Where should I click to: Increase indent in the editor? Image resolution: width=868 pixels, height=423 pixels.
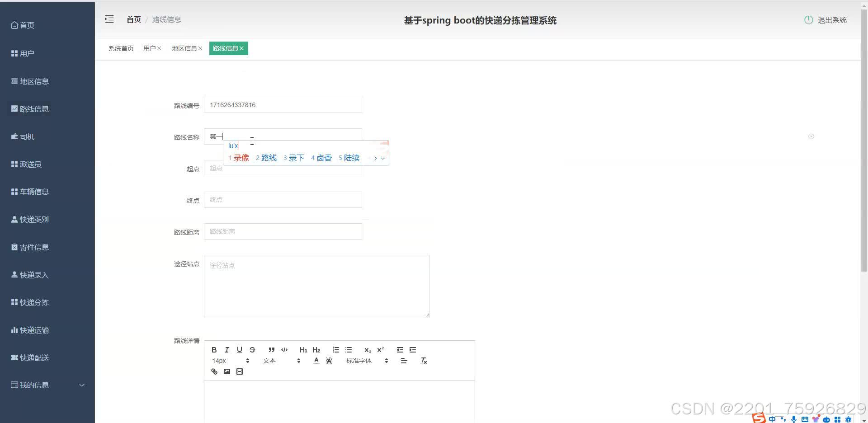point(413,350)
